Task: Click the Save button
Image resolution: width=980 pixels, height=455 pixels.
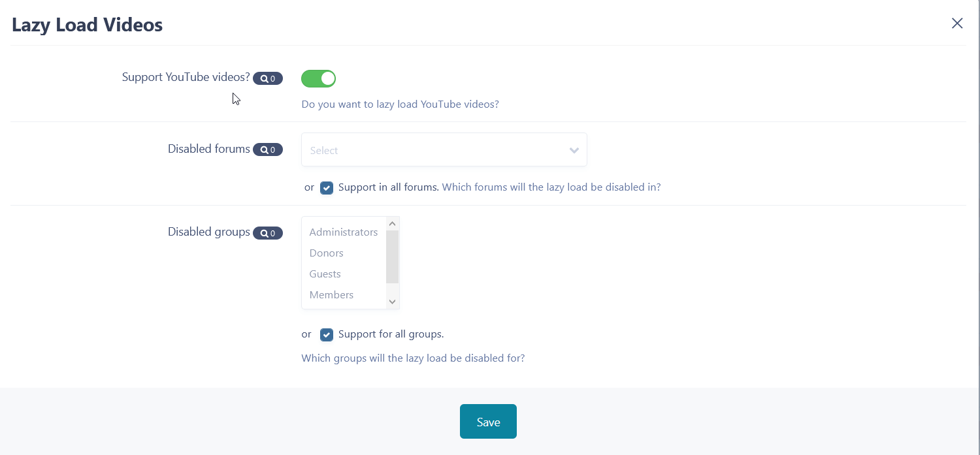Action: coord(488,422)
